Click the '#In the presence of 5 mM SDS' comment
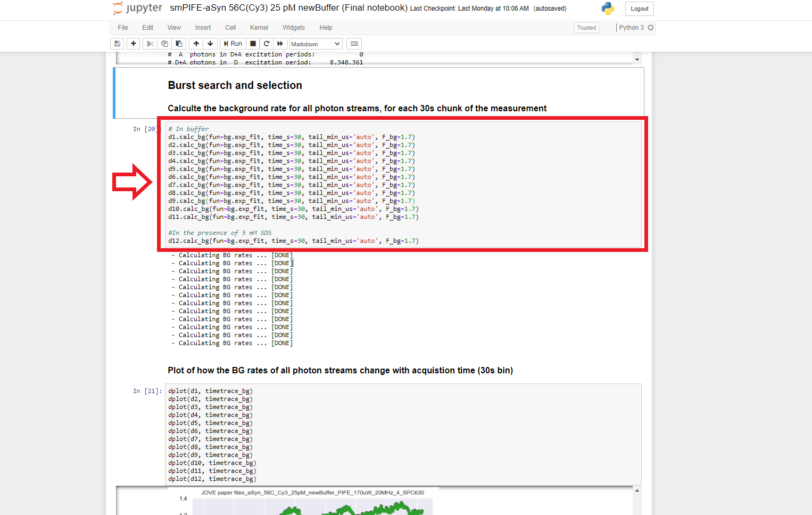The width and height of the screenshot is (812, 515). [x=220, y=233]
